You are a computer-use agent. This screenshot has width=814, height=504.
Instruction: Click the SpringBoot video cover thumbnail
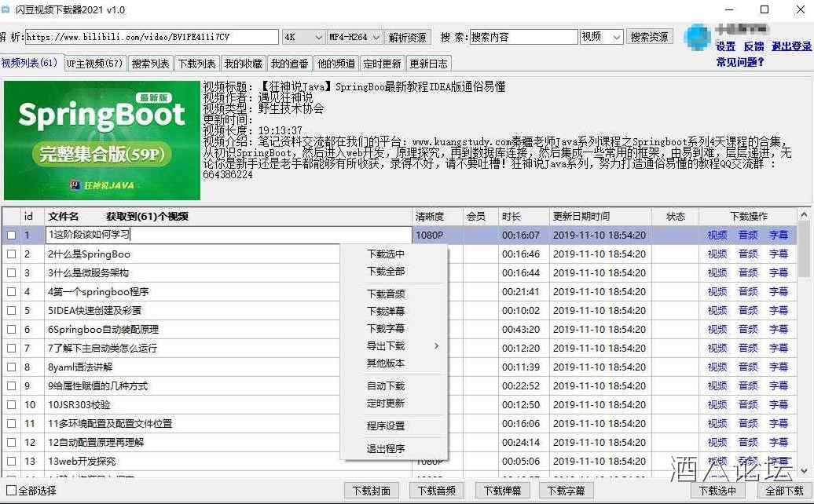(101, 139)
